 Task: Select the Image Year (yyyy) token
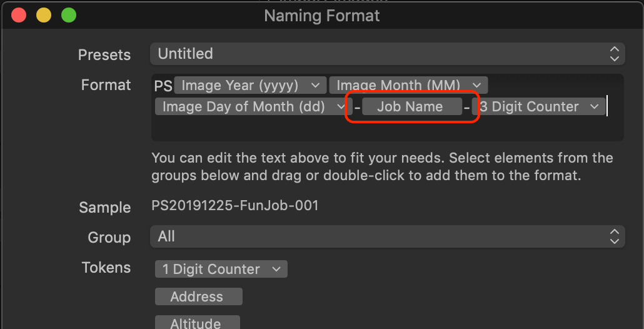coord(250,86)
